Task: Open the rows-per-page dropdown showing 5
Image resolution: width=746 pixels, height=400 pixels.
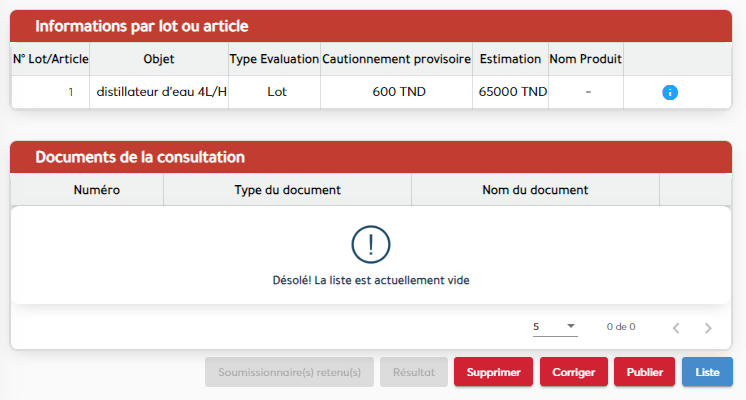Action: point(555,327)
